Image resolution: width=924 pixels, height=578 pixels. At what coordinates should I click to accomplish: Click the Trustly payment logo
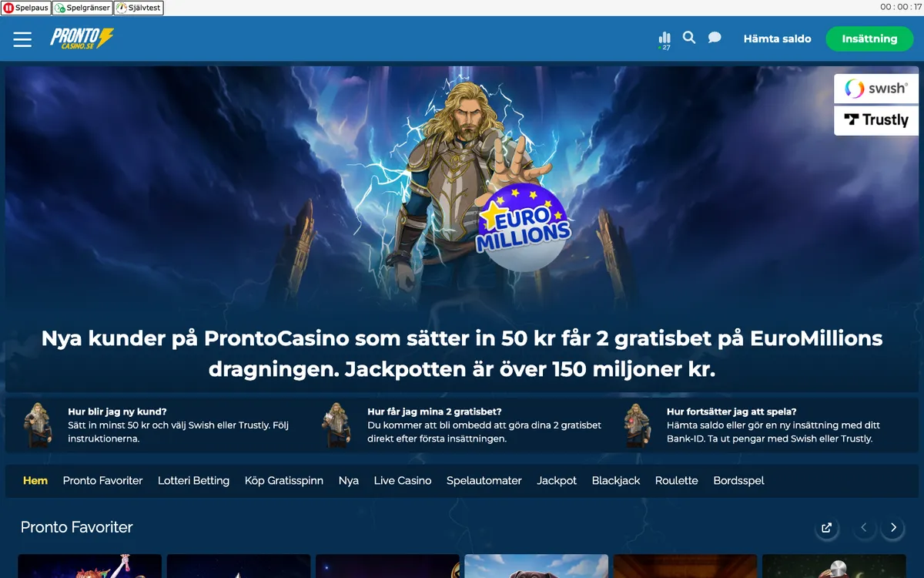point(876,120)
